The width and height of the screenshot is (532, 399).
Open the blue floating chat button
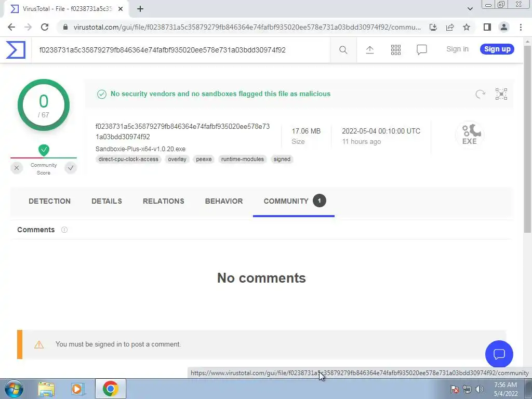point(499,354)
